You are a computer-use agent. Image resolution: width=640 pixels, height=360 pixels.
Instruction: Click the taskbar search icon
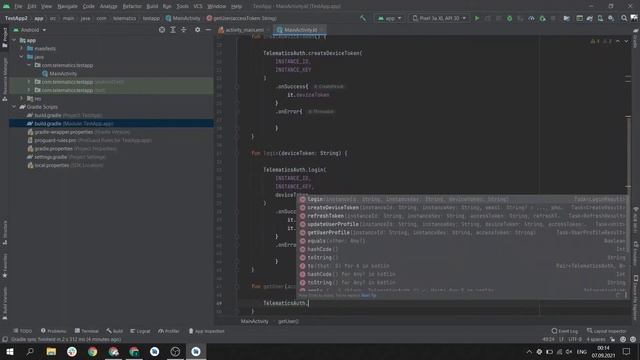30,351
